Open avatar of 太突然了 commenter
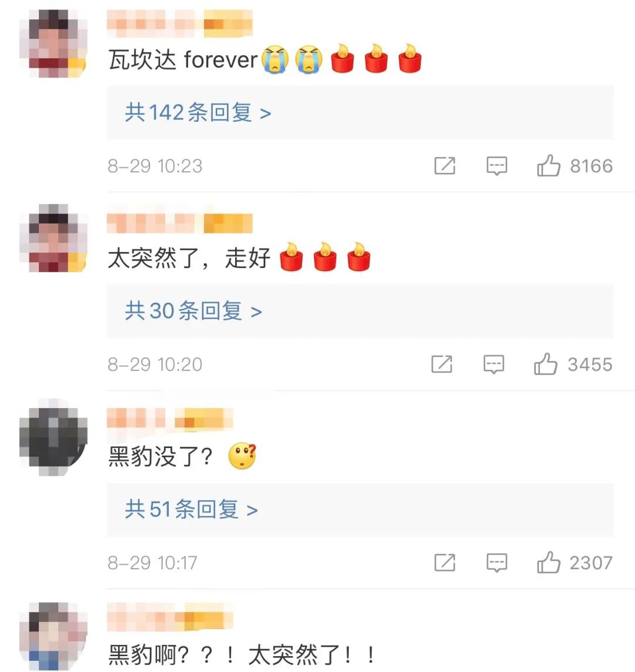The height and width of the screenshot is (672, 635). pos(53,238)
